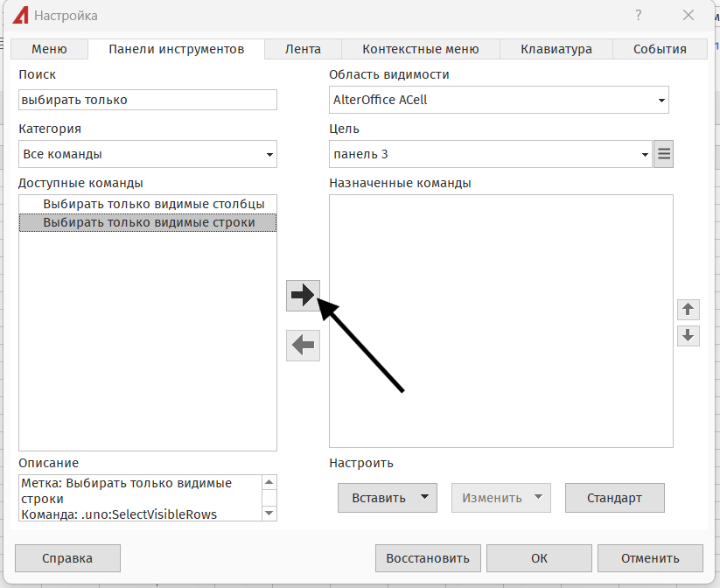Expand the Цель dropdown with панель 3
This screenshot has width=720, height=588.
pyautogui.click(x=490, y=155)
